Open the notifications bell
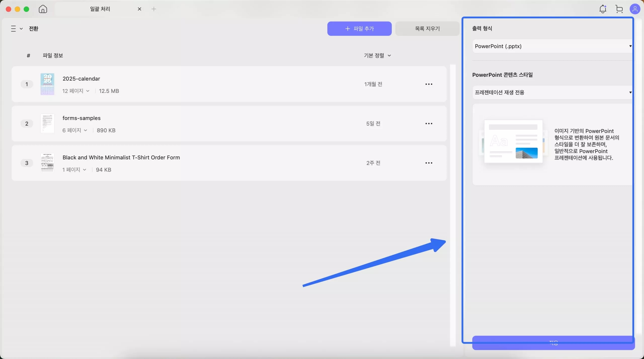This screenshot has width=644, height=359. pos(603,9)
